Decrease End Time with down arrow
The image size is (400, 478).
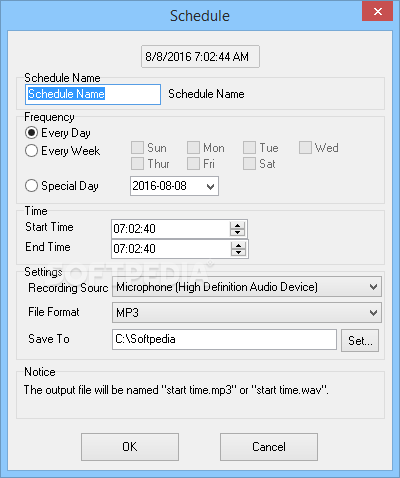[238, 253]
